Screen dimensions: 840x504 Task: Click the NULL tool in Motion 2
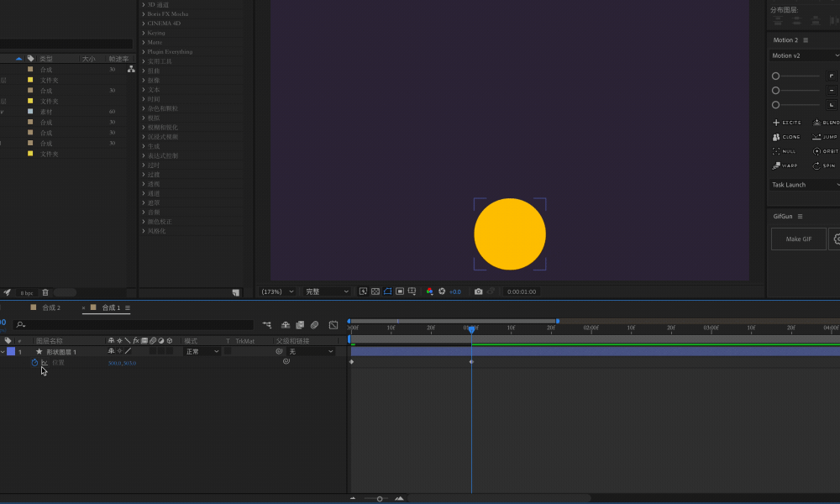(785, 151)
